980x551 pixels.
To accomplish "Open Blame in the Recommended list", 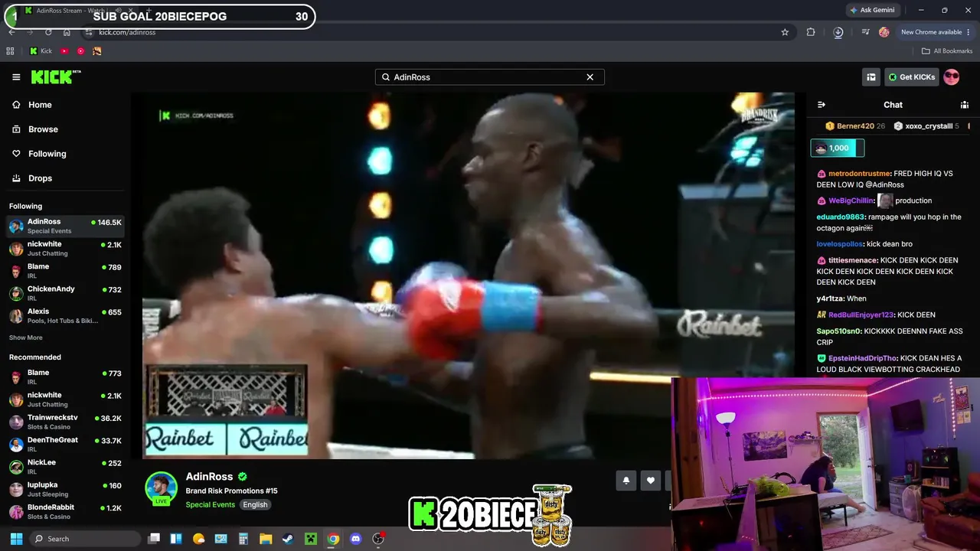I will (x=65, y=377).
